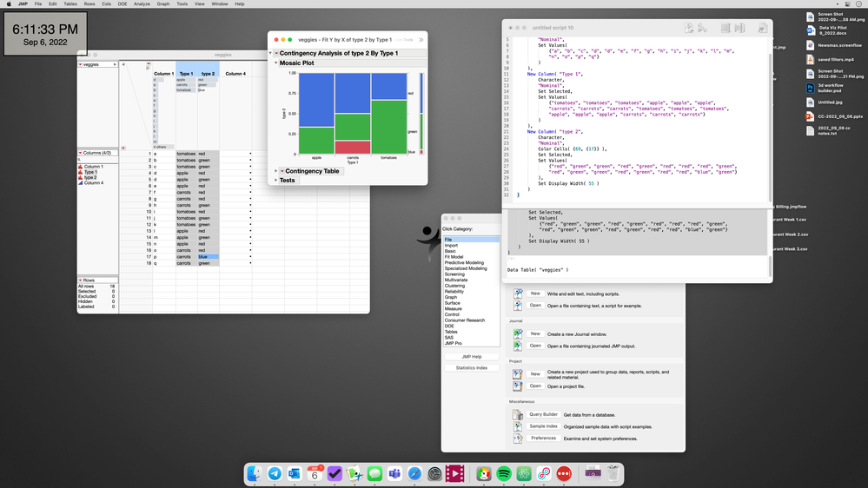Click the nominal icon beside Column 1
The height and width of the screenshot is (488, 868).
pyautogui.click(x=80, y=167)
